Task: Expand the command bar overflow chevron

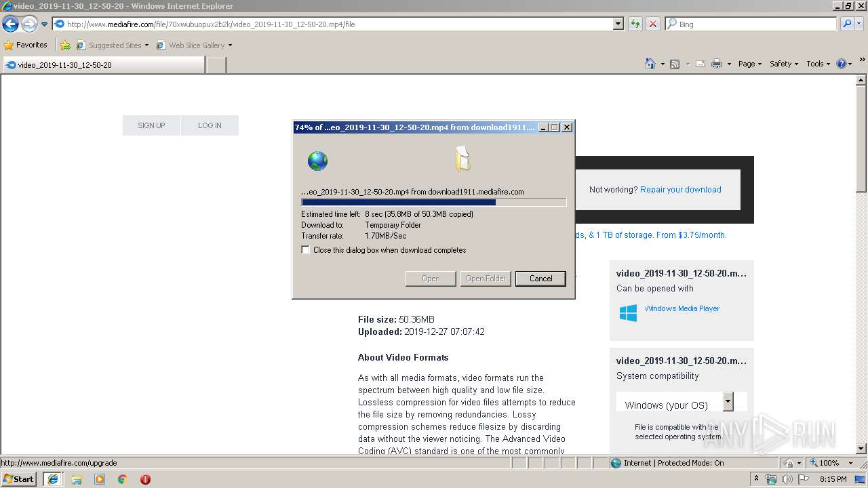Action: tap(863, 60)
